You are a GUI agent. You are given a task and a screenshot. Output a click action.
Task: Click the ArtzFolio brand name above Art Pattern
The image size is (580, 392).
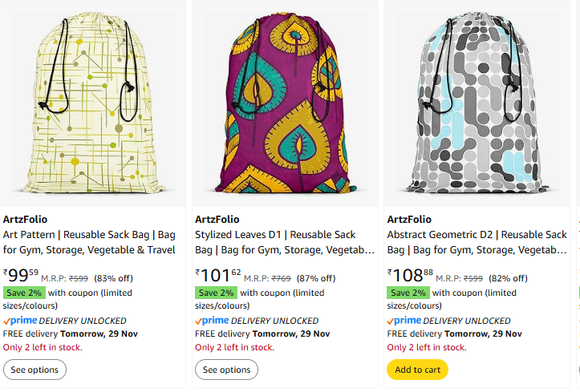(x=26, y=220)
